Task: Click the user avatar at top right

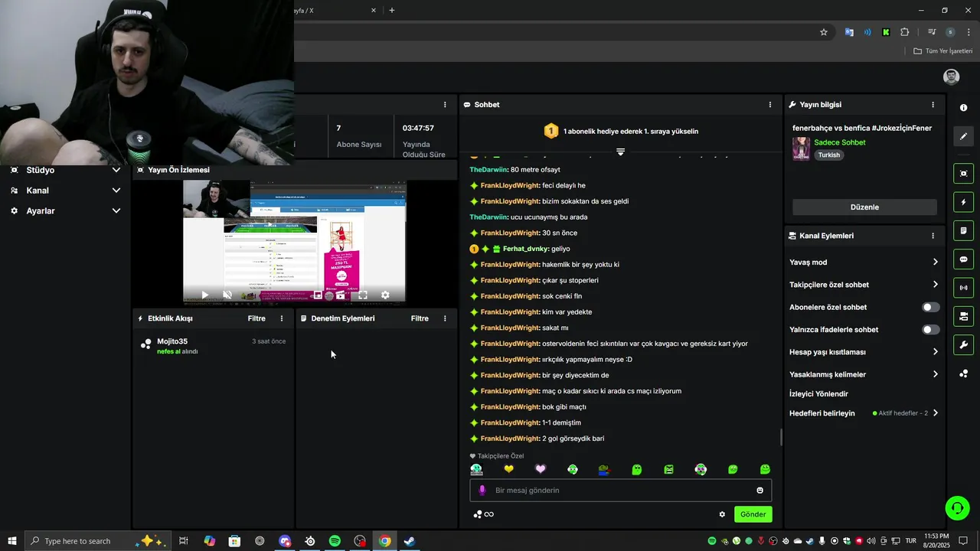Action: pos(951,77)
